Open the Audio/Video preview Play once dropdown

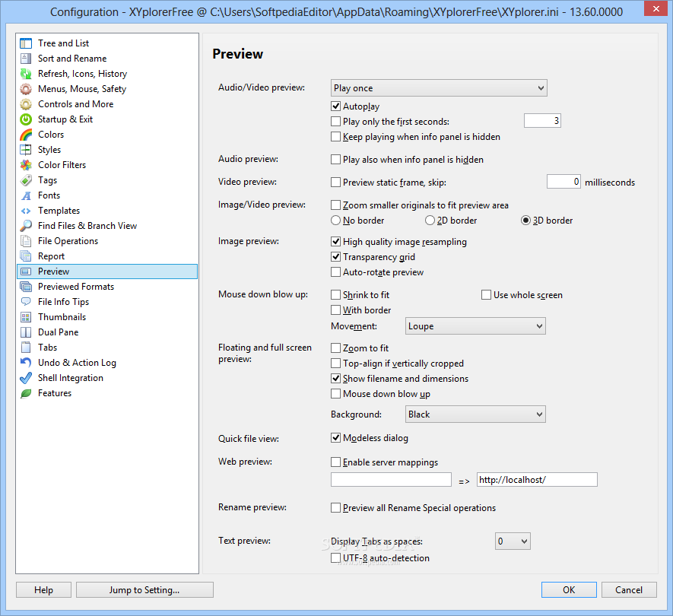click(439, 88)
